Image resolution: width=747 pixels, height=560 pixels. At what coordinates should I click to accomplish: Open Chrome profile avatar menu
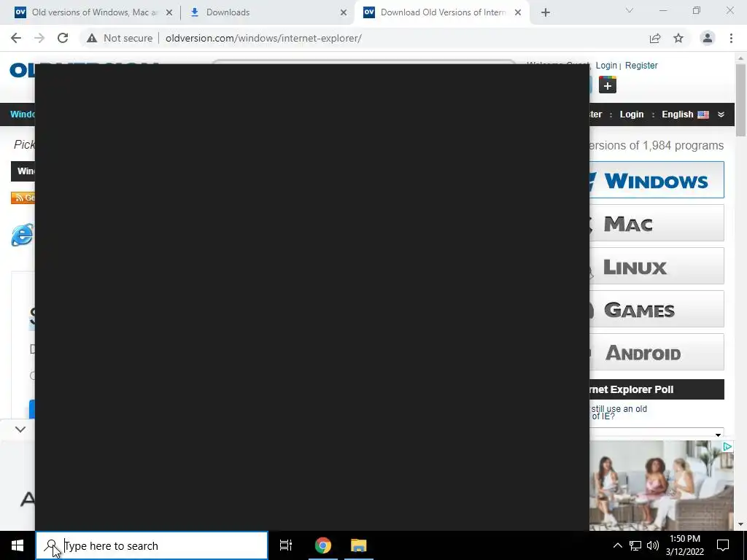[708, 38]
